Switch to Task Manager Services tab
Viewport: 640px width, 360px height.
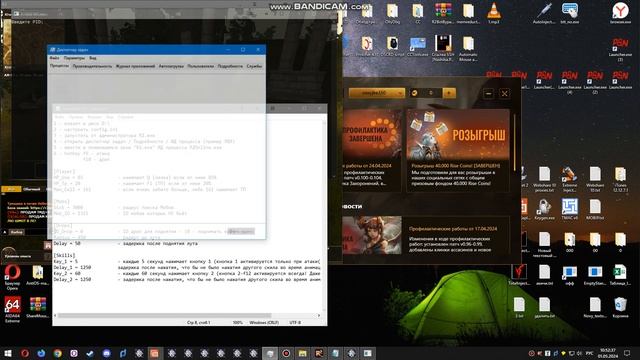[254, 66]
